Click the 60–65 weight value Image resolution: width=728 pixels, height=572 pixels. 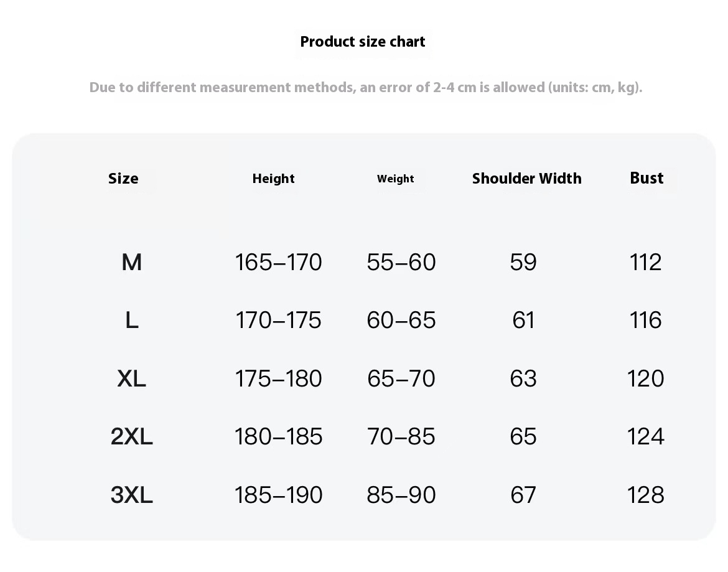[401, 321]
